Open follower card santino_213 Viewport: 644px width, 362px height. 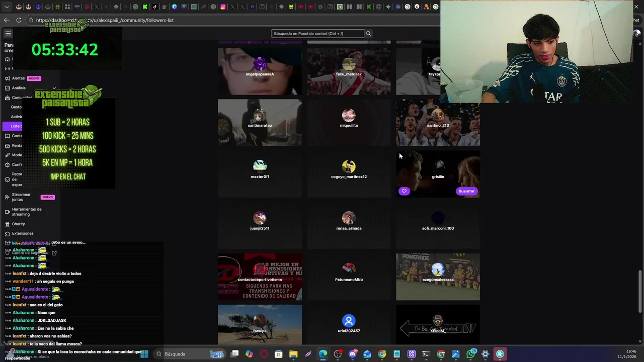[438, 122]
